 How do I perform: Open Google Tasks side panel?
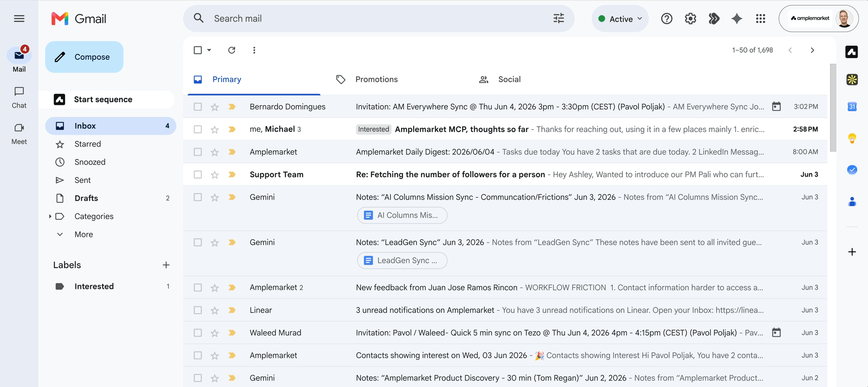[852, 170]
